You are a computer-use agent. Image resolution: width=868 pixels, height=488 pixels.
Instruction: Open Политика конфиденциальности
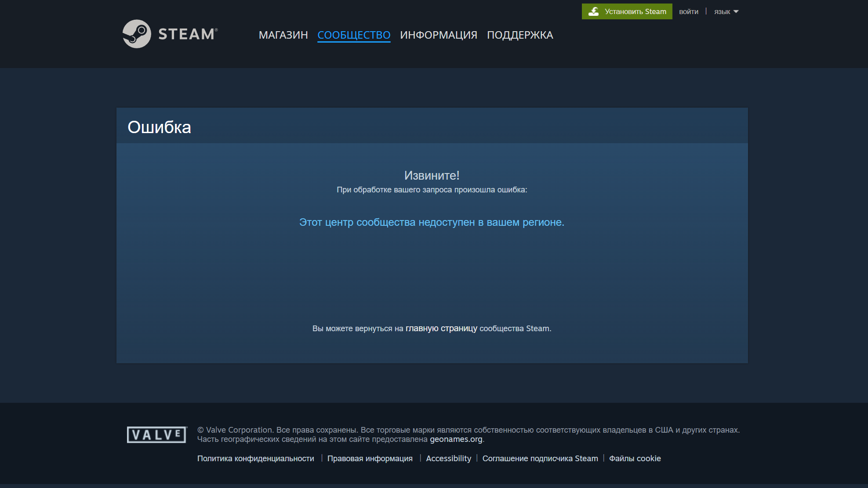(256, 458)
